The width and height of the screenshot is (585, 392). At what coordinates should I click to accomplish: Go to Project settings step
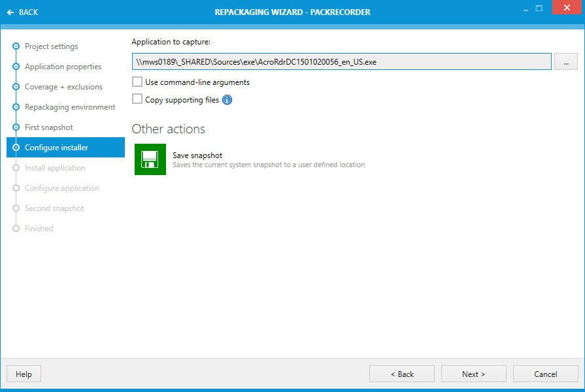(x=51, y=46)
